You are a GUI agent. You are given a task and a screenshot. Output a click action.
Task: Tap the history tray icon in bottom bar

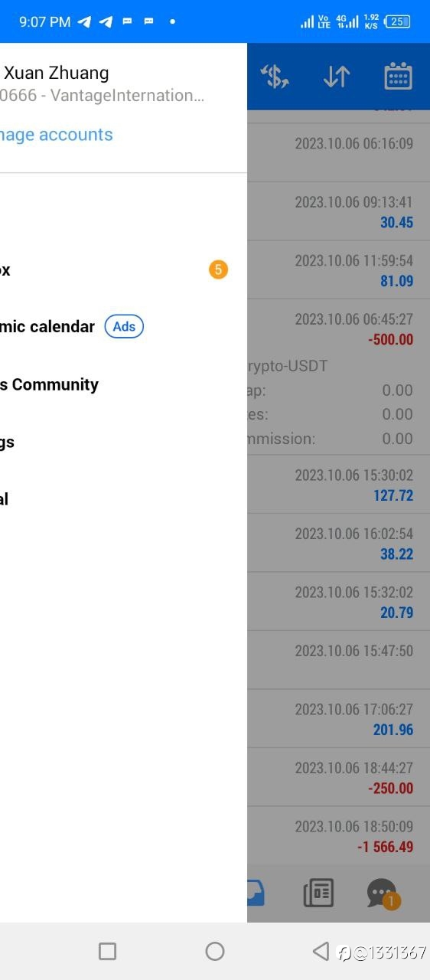[256, 893]
